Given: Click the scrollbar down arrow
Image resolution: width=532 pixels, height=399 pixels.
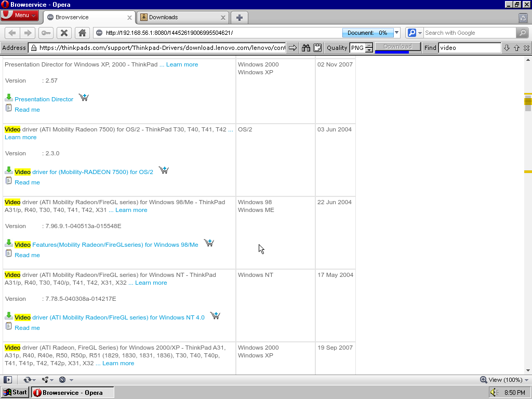Looking at the screenshot, I should [x=528, y=370].
